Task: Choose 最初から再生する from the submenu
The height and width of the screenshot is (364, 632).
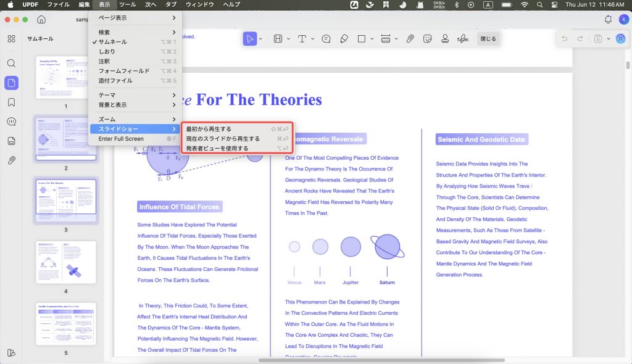Action: click(x=237, y=129)
